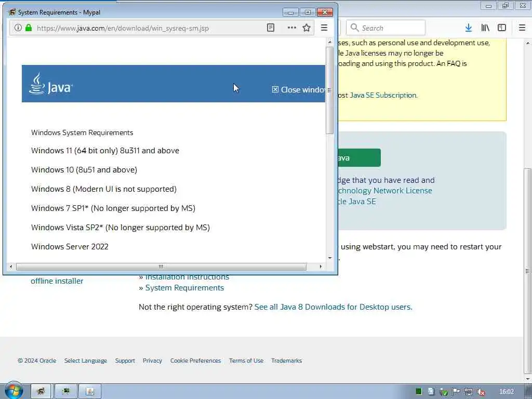The image size is (532, 399).
Task: Open downloads arrow in main browser toolbar
Action: pos(468,28)
